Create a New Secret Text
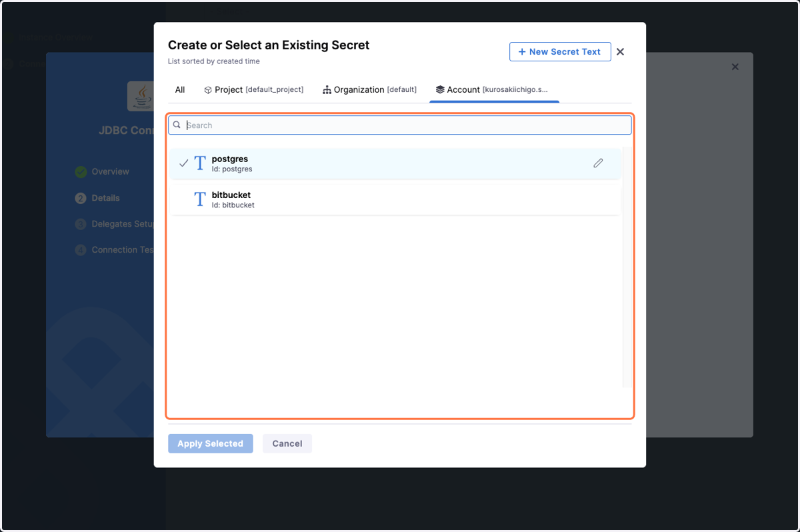 pyautogui.click(x=560, y=52)
